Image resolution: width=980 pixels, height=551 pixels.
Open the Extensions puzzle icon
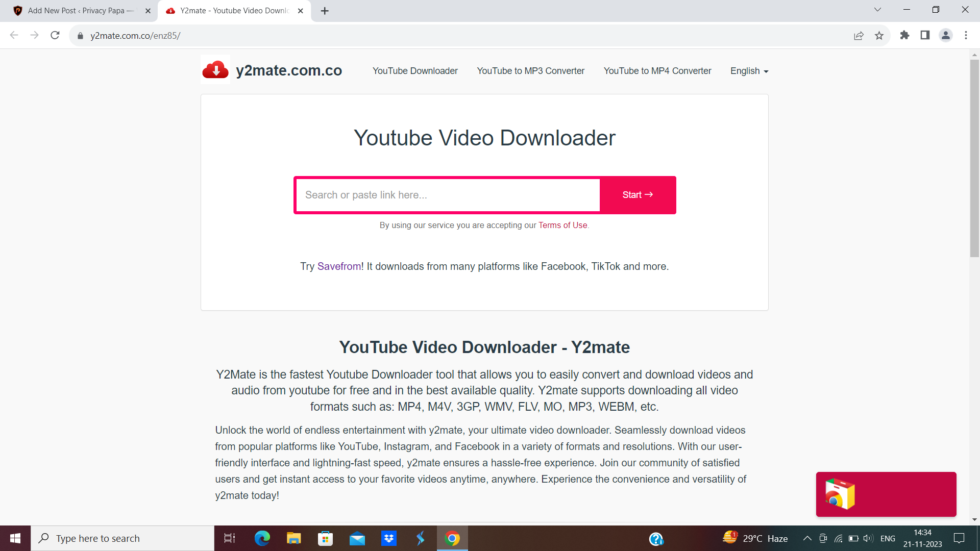(x=904, y=35)
